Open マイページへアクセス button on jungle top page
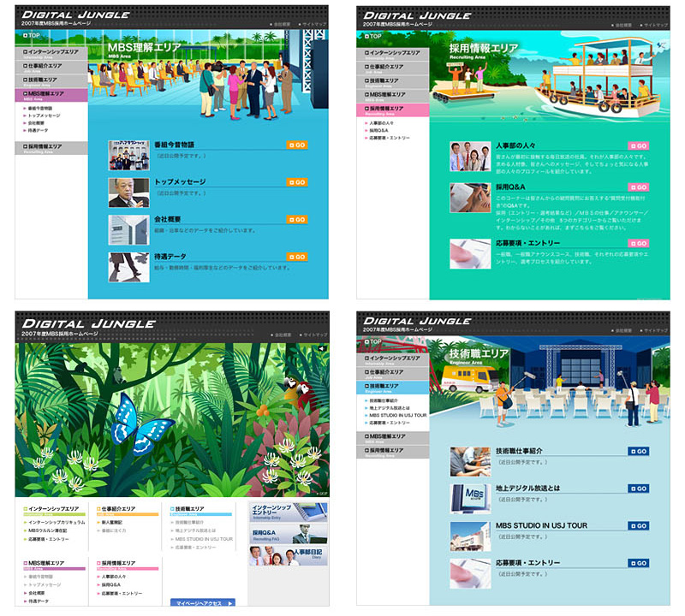 click(203, 602)
